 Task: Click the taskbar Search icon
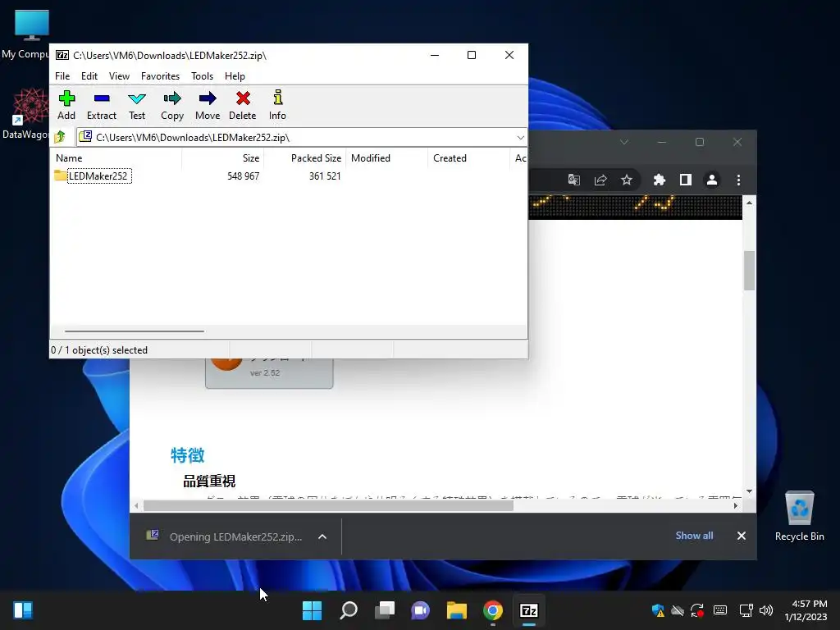[348, 610]
